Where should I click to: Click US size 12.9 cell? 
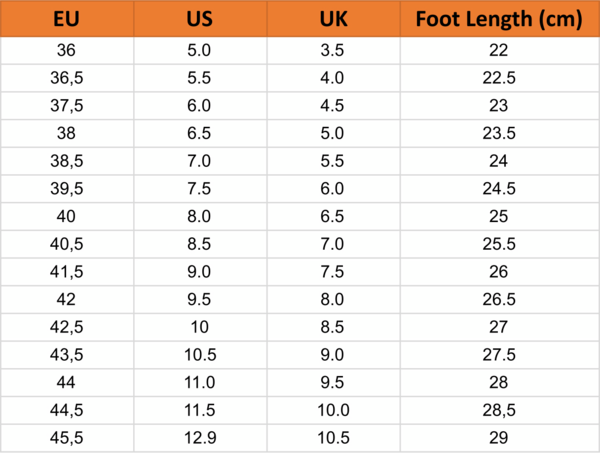pos(199,437)
